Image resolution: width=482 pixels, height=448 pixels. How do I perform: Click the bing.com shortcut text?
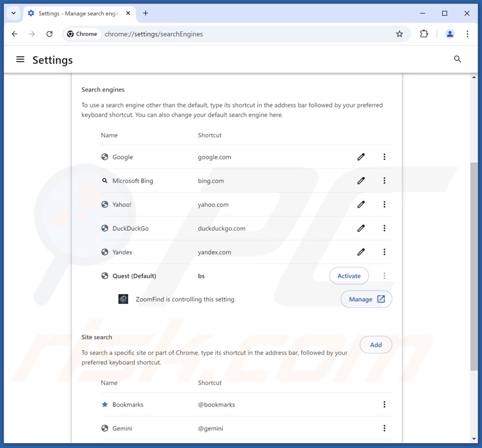click(x=211, y=181)
